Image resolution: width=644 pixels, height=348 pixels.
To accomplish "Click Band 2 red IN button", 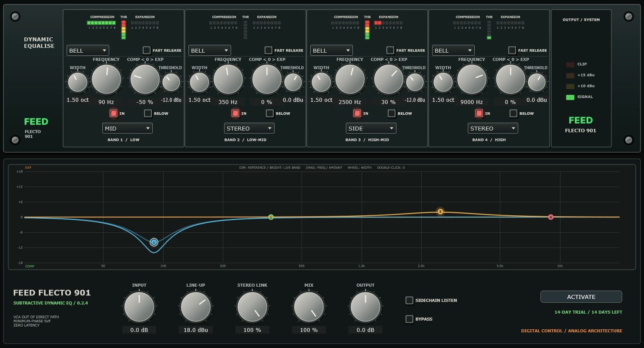I will pos(235,113).
